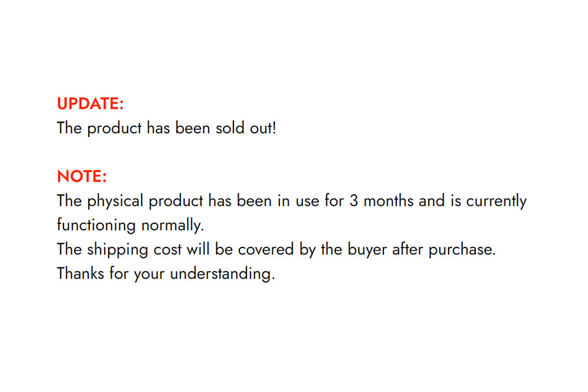The width and height of the screenshot is (588, 392).
Task: Click the word 'shipping'
Action: [x=118, y=250]
